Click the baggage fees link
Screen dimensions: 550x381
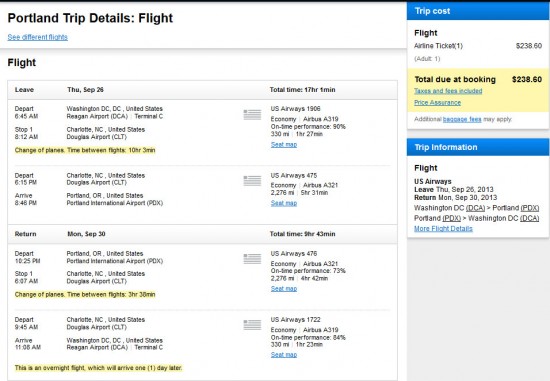(462, 119)
